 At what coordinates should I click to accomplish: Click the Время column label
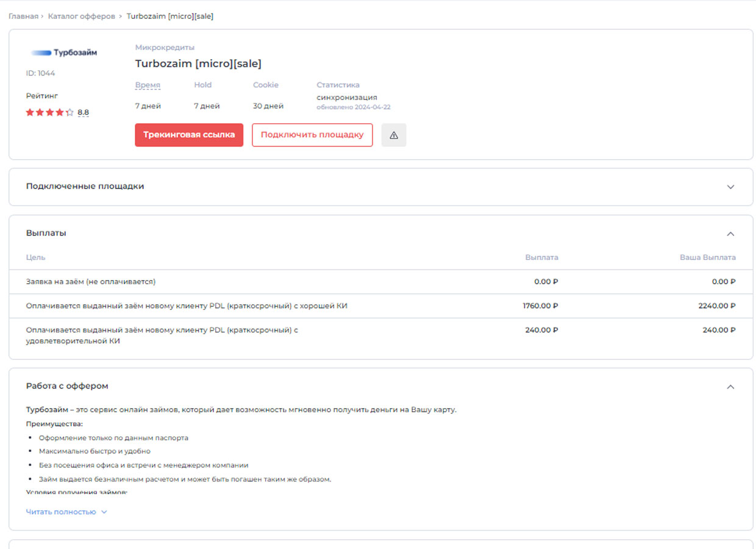148,85
